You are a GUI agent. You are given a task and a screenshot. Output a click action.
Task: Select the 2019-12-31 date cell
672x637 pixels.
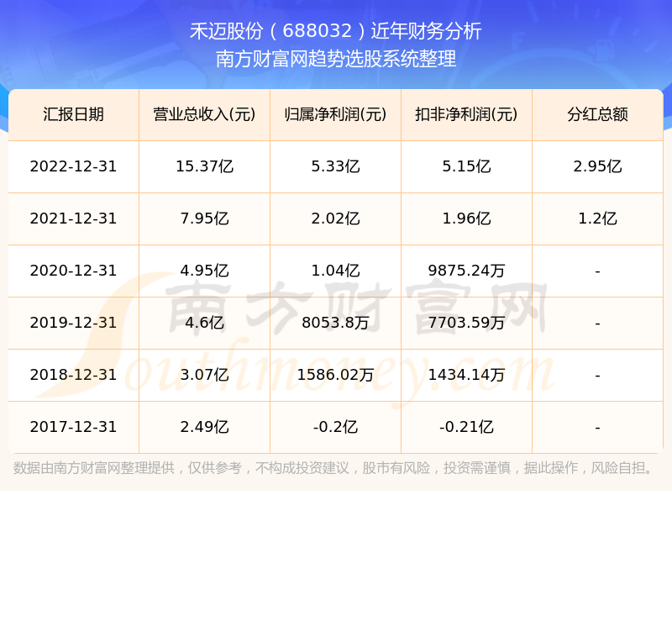[73, 323]
